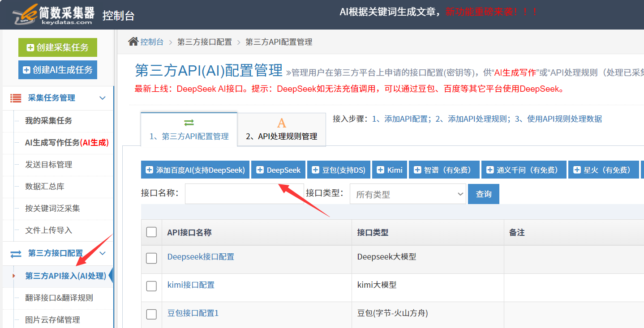This screenshot has width=644, height=328.
Task: Click the 查询 search button
Action: (x=484, y=194)
